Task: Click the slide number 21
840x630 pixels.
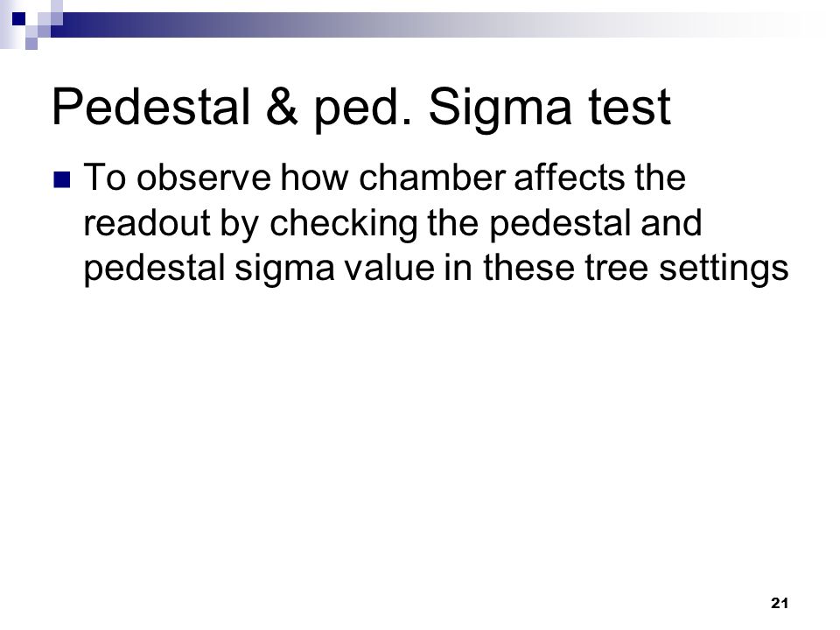Action: pyautogui.click(x=780, y=603)
